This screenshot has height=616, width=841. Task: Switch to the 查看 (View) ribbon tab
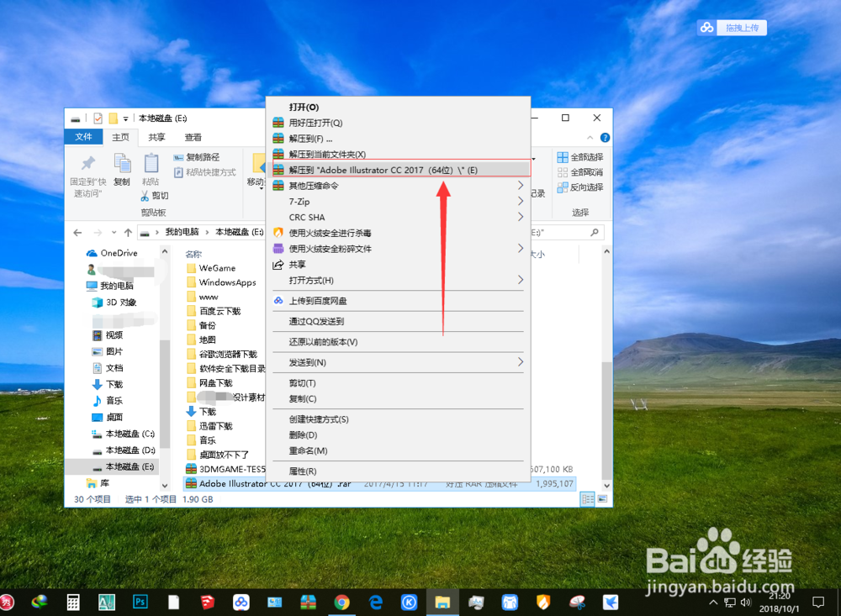pyautogui.click(x=193, y=137)
